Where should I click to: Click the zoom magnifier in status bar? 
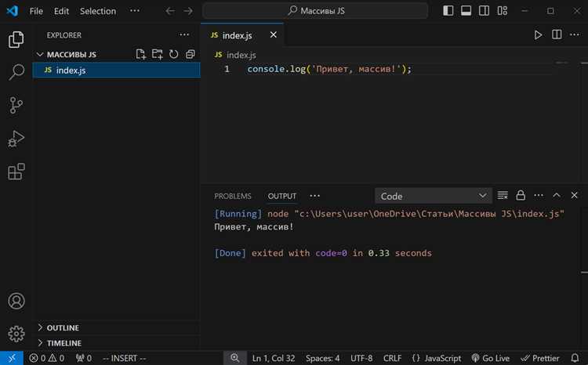(235, 358)
